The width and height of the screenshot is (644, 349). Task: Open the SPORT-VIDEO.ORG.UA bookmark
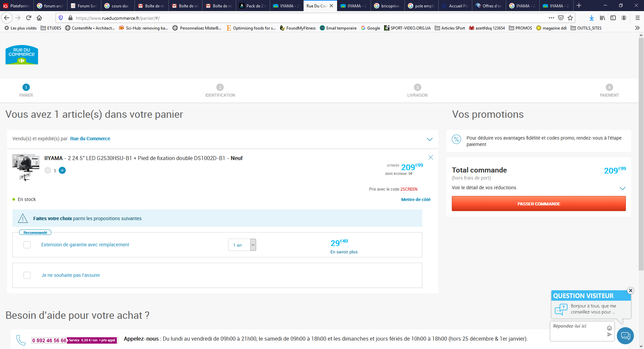[x=408, y=28]
